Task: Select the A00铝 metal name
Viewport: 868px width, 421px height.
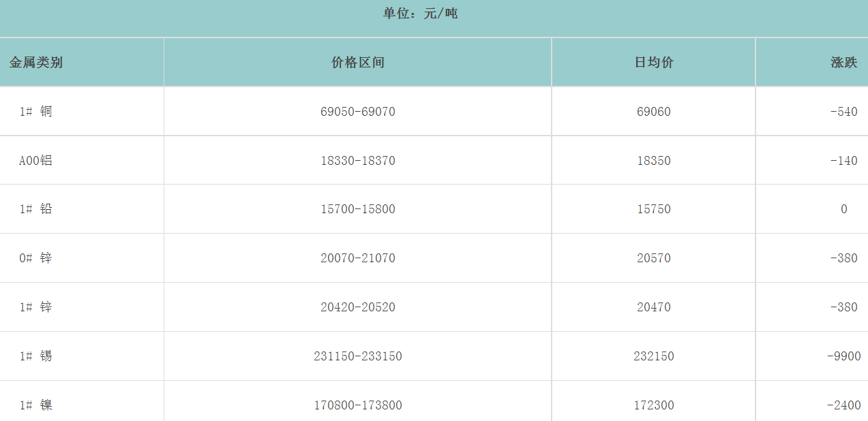Action: click(x=35, y=161)
